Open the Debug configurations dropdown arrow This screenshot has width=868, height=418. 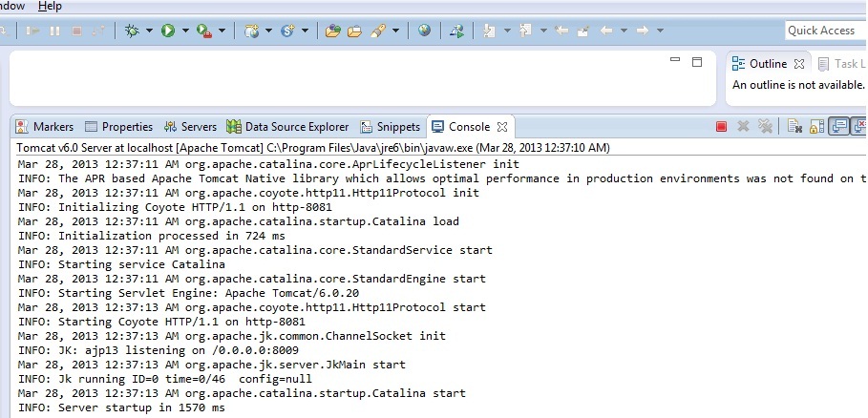click(150, 31)
